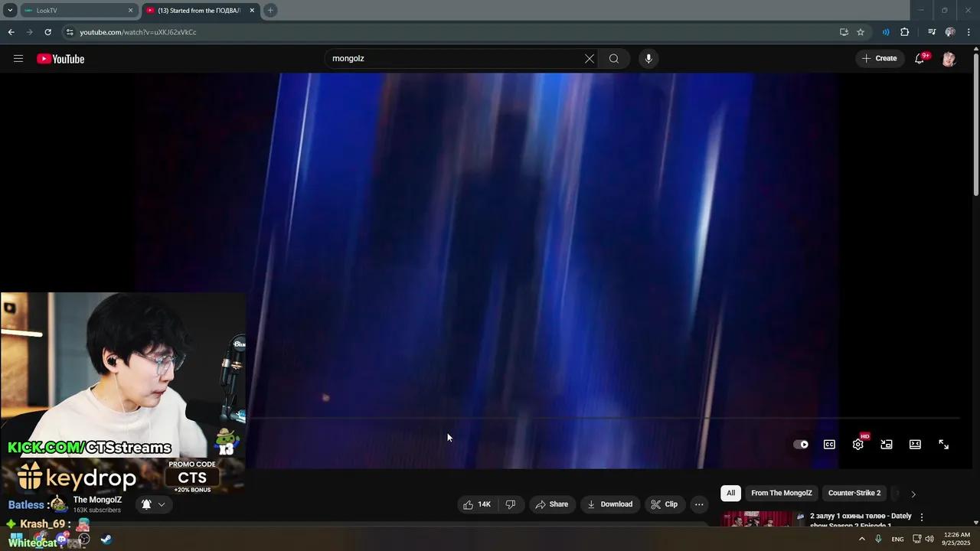Open The MongolZ channel name

[x=97, y=500]
